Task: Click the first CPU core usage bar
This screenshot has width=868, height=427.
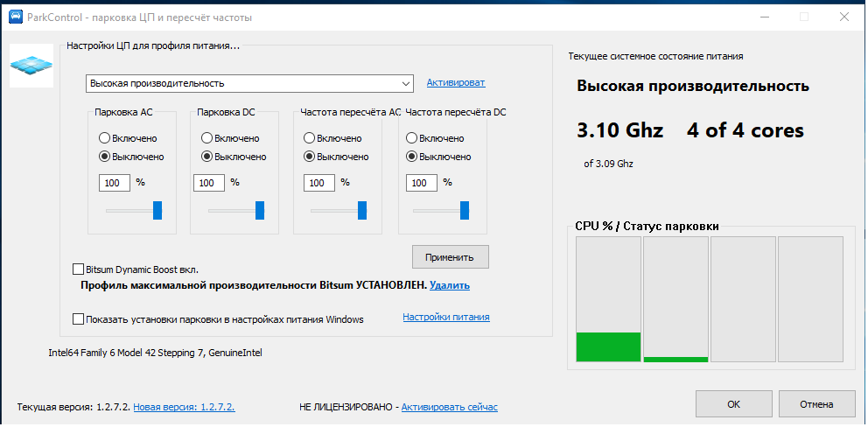Action: (608, 299)
